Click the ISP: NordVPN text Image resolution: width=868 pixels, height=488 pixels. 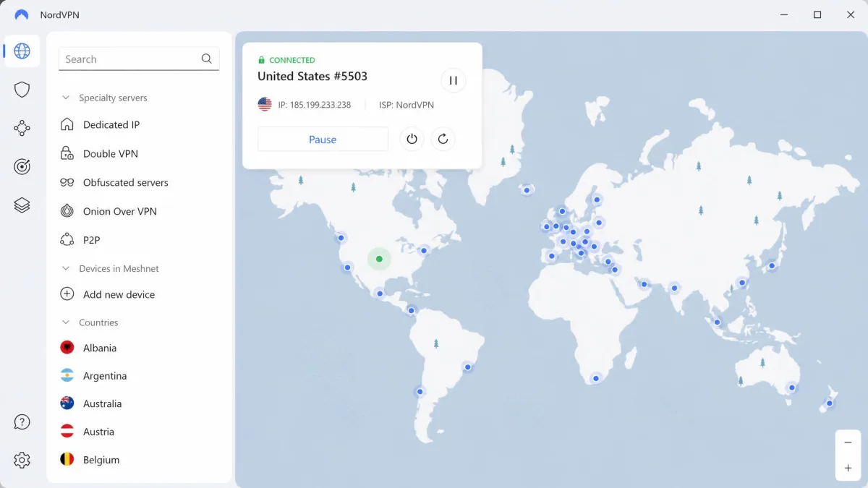coord(407,105)
